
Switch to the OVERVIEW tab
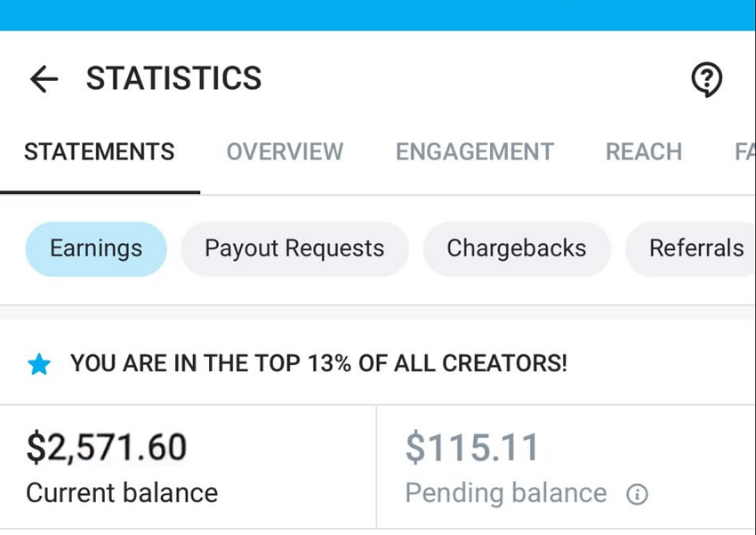point(285,152)
